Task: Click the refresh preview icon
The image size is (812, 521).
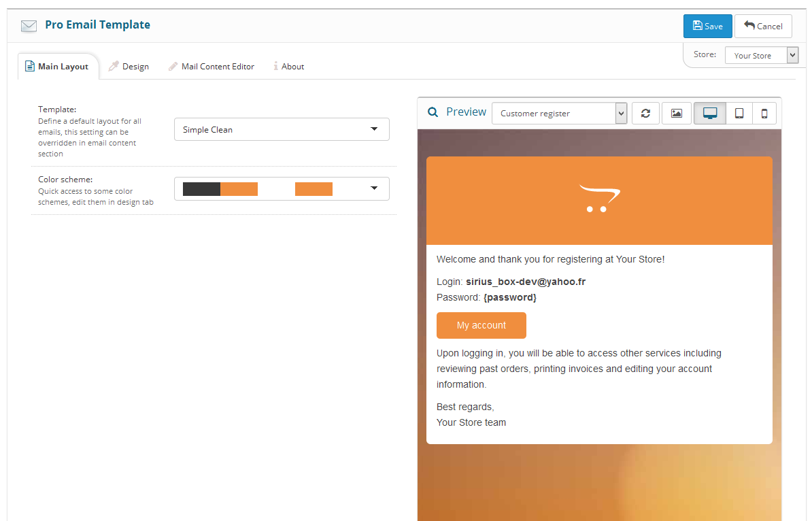Action: pyautogui.click(x=645, y=114)
